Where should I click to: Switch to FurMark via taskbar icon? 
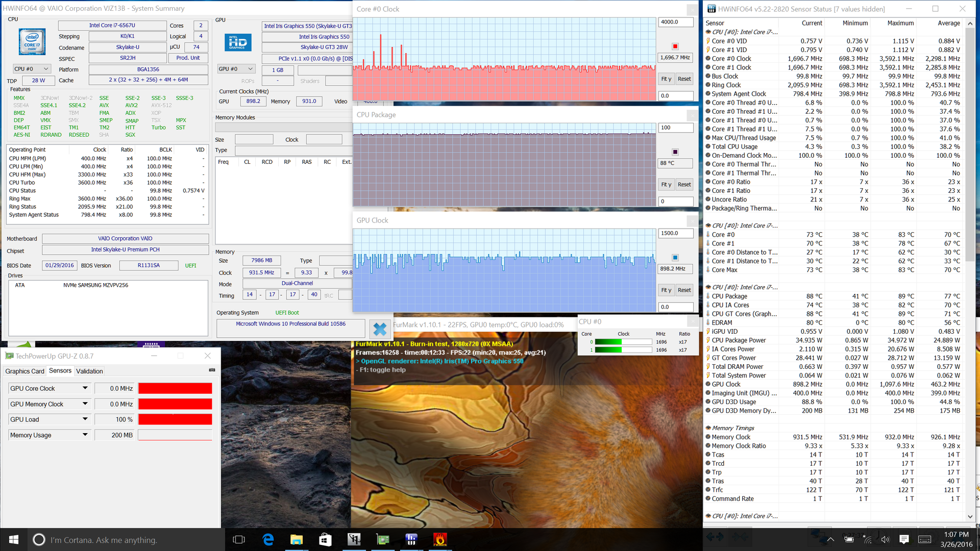pos(439,540)
